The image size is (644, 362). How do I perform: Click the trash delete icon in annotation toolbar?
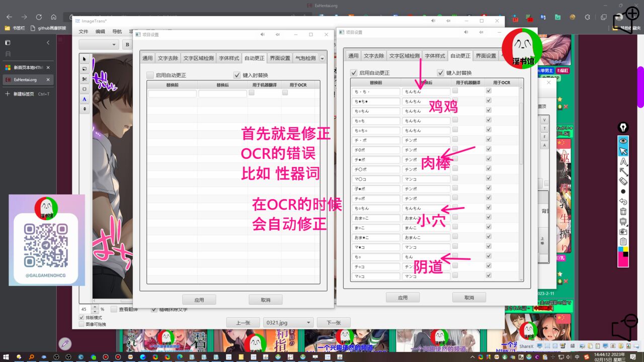tap(623, 211)
